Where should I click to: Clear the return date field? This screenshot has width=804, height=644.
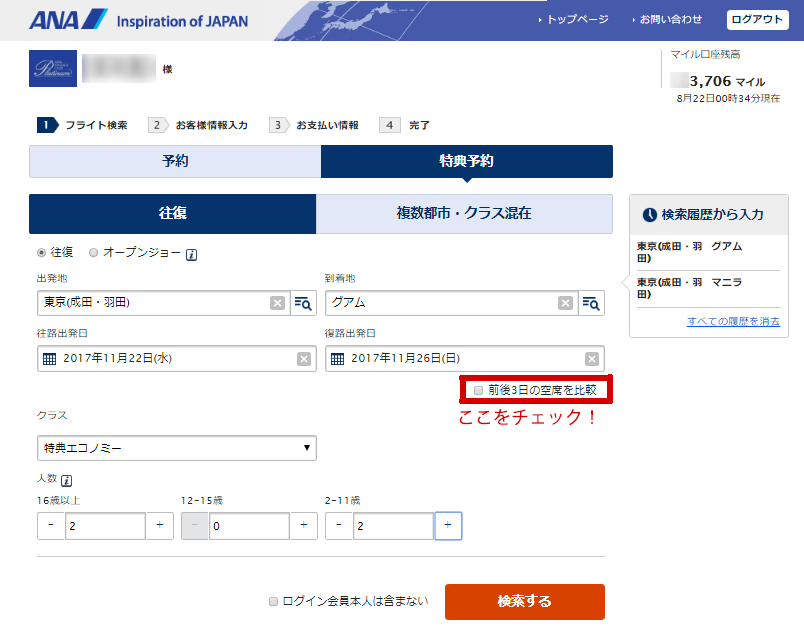(591, 359)
